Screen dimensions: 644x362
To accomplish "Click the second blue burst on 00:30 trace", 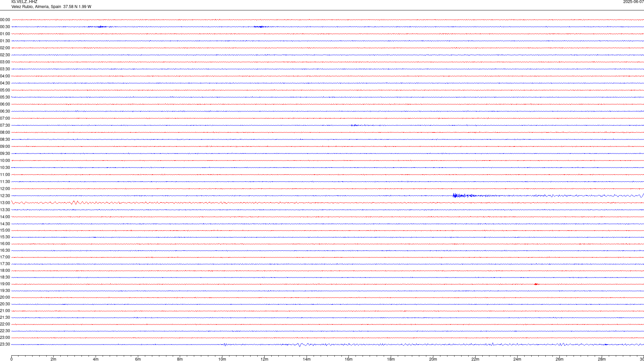I will pyautogui.click(x=261, y=27).
